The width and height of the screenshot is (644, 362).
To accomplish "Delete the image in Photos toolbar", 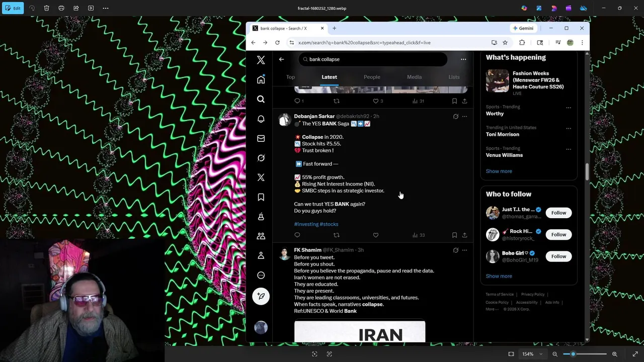I will click(46, 8).
